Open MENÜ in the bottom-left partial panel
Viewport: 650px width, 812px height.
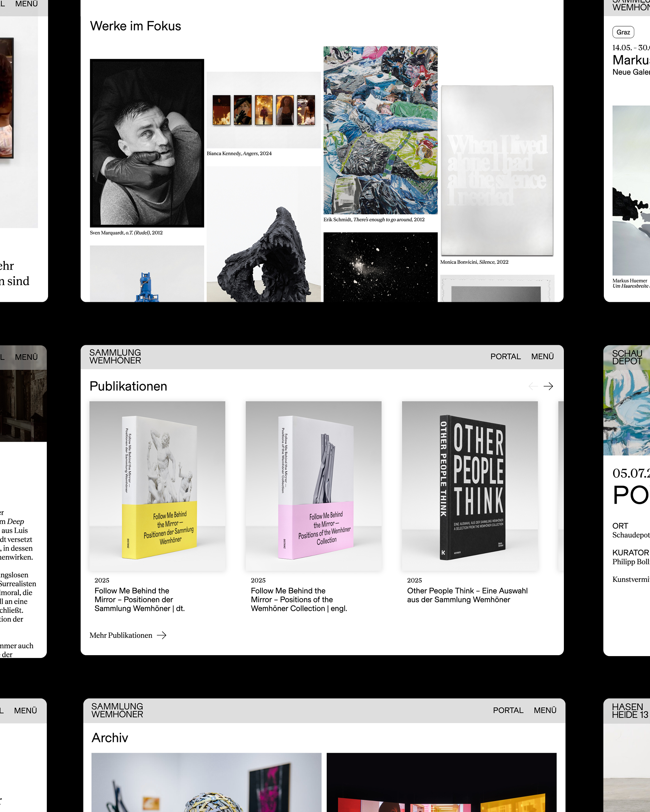(26, 710)
